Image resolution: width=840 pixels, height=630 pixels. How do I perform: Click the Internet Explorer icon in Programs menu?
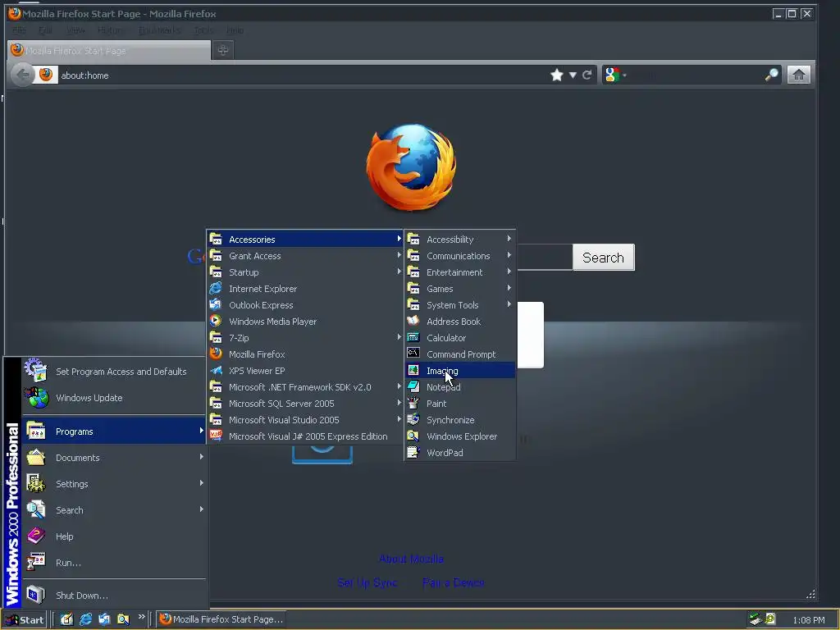216,288
